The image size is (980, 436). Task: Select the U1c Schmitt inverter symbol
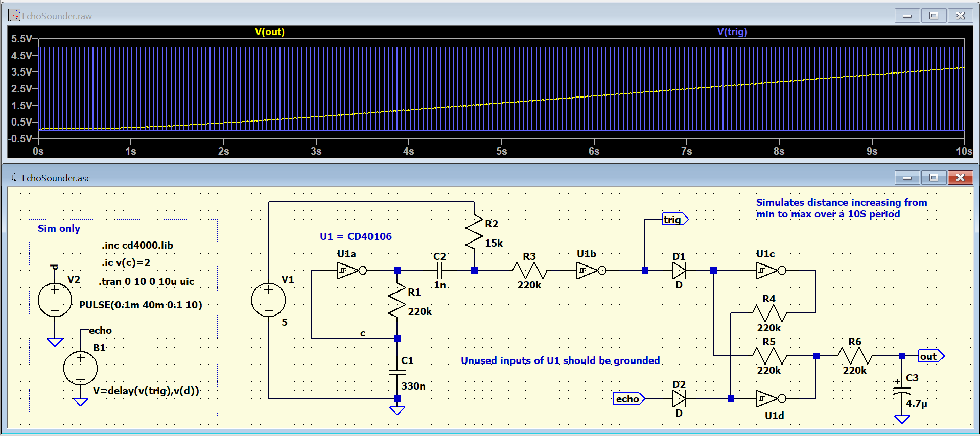[771, 270]
